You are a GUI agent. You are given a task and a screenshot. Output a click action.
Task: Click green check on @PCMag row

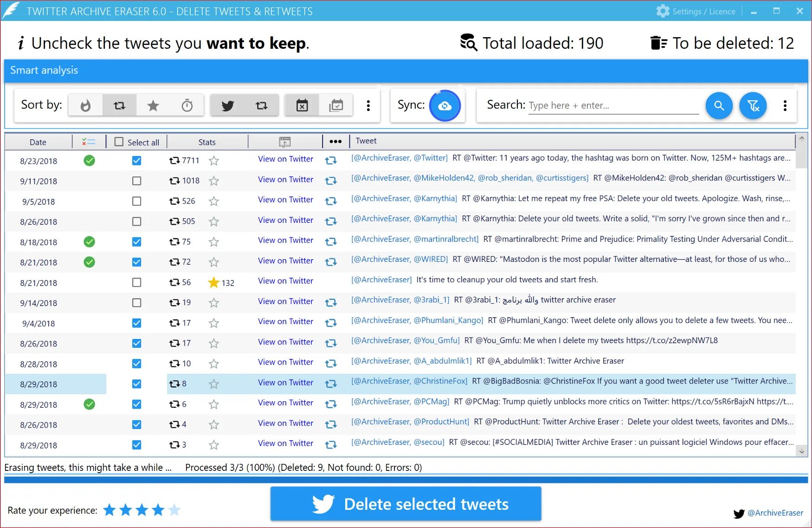(89, 404)
